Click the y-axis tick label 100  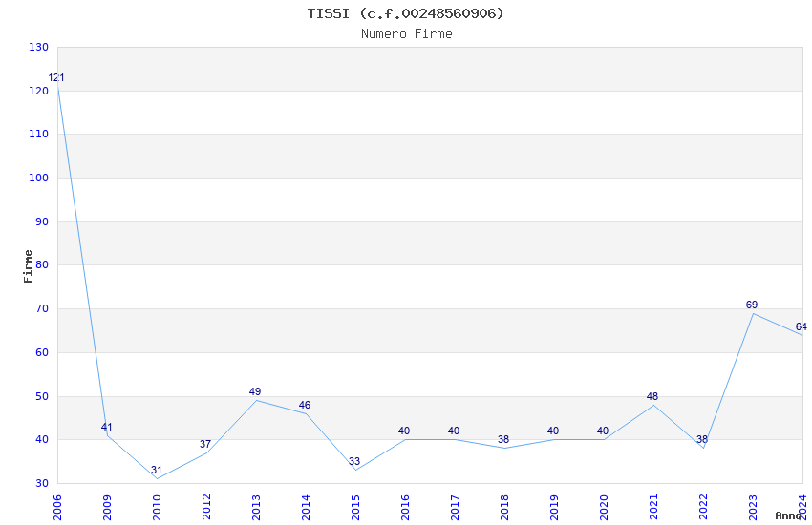click(38, 178)
